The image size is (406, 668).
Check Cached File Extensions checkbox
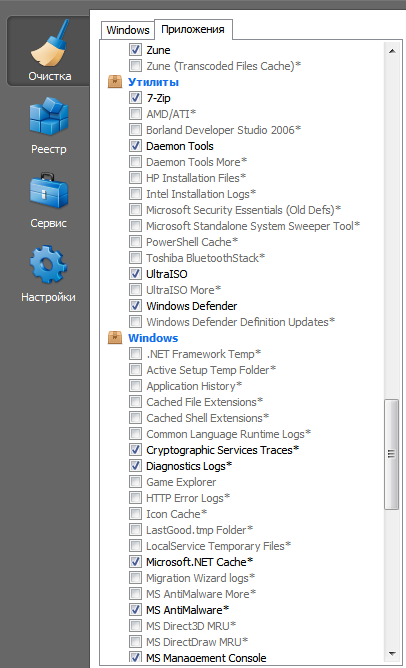point(135,402)
